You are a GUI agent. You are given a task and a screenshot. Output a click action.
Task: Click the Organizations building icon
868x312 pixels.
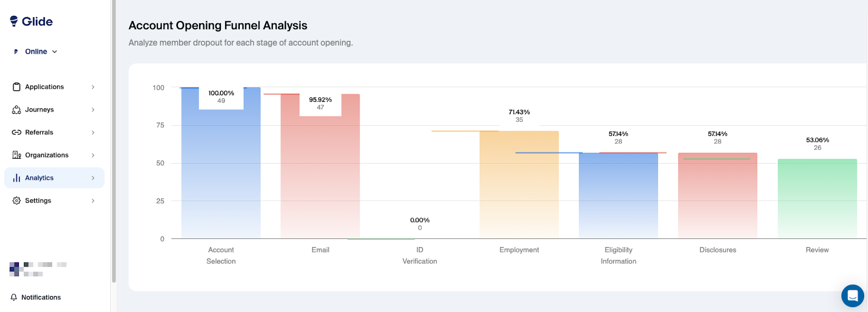(x=16, y=155)
